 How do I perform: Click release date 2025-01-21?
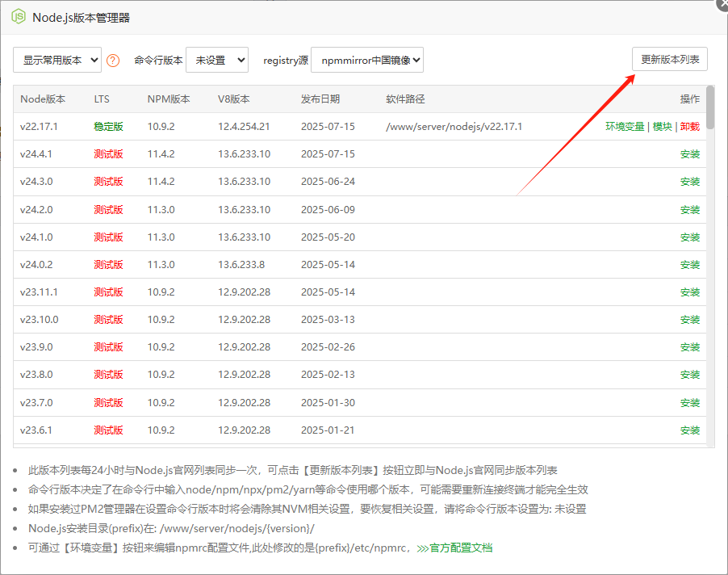[328, 430]
